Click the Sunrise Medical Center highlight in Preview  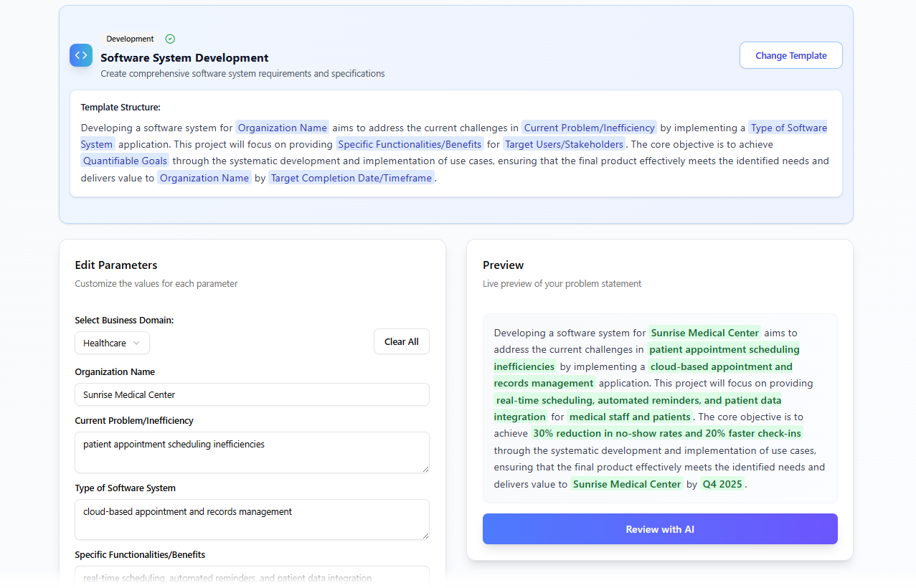704,333
